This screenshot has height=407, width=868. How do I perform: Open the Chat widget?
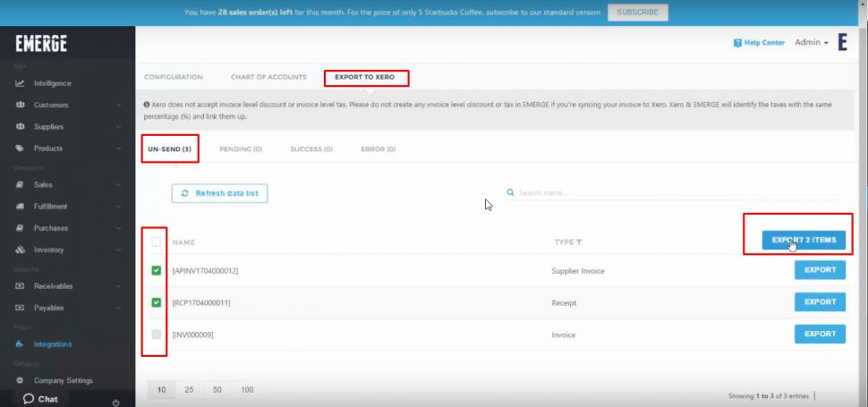[40, 399]
